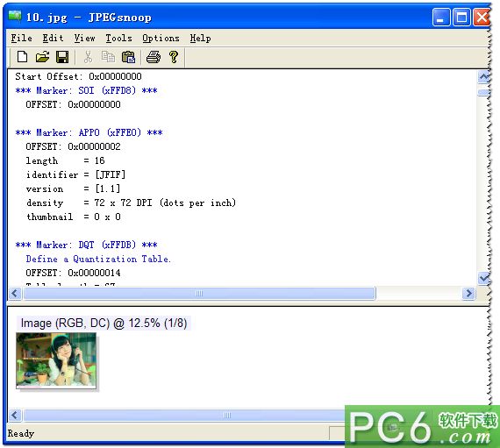Screen dimensions: 500x448
Task: Click the 'Marker: SOI (xFFD8)' line
Action: click(87, 90)
